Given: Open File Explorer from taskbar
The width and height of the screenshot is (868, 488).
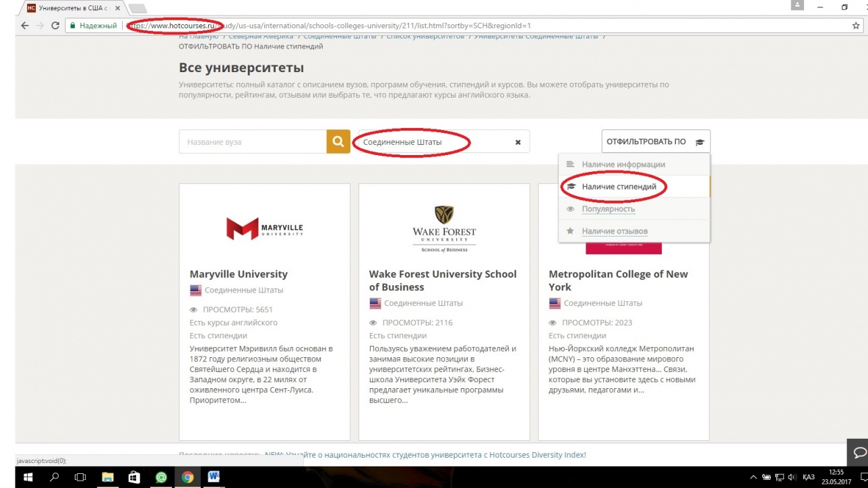Looking at the screenshot, I should pos(107,477).
